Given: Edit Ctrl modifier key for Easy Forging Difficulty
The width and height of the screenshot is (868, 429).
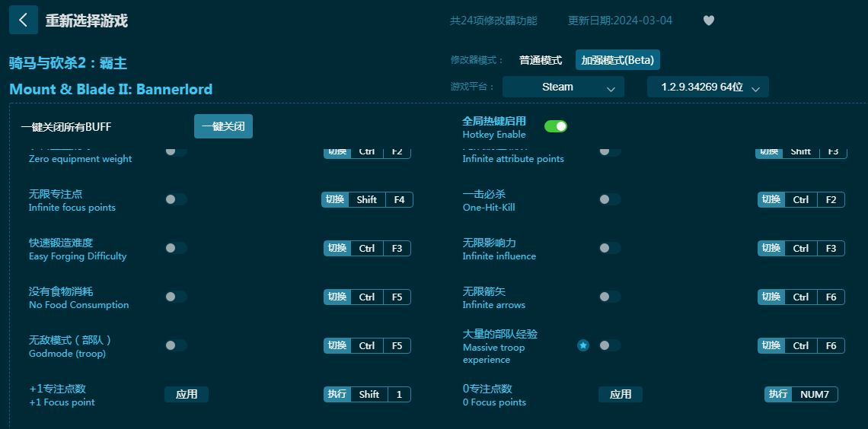Looking at the screenshot, I should point(367,248).
